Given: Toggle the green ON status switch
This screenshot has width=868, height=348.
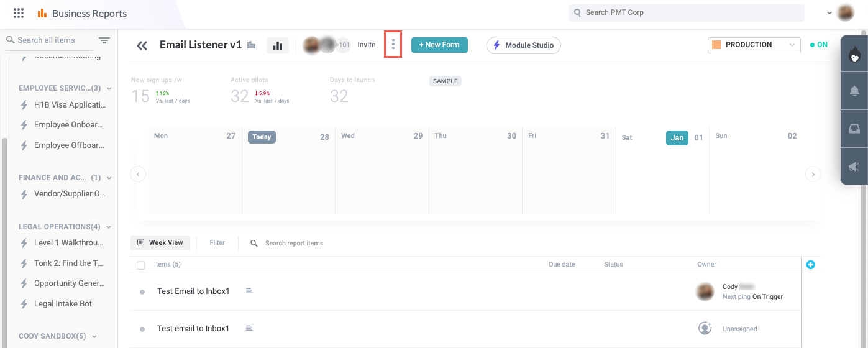Looking at the screenshot, I should tap(818, 45).
